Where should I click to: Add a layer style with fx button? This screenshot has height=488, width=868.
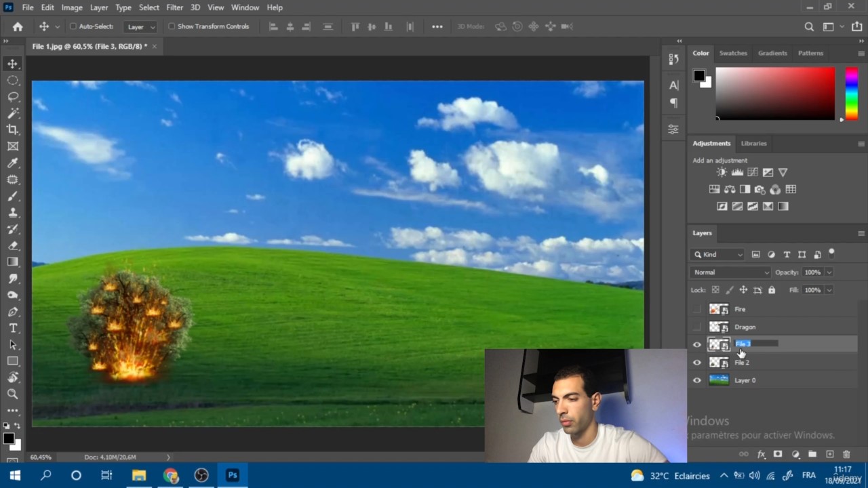pos(761,454)
